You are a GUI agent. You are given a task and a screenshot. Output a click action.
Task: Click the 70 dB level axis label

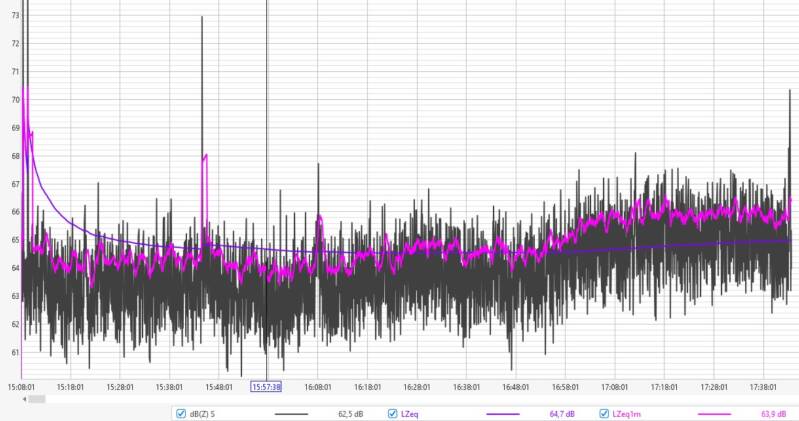tap(15, 100)
